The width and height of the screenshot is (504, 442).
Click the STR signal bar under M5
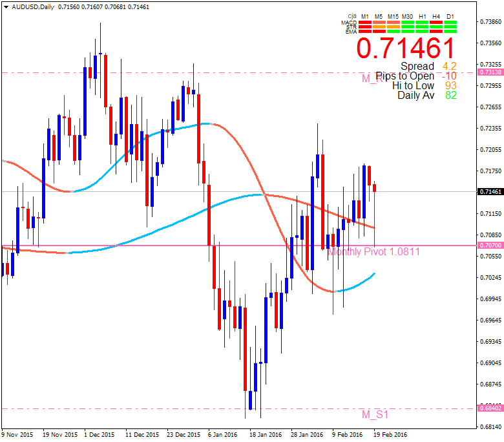379,27
